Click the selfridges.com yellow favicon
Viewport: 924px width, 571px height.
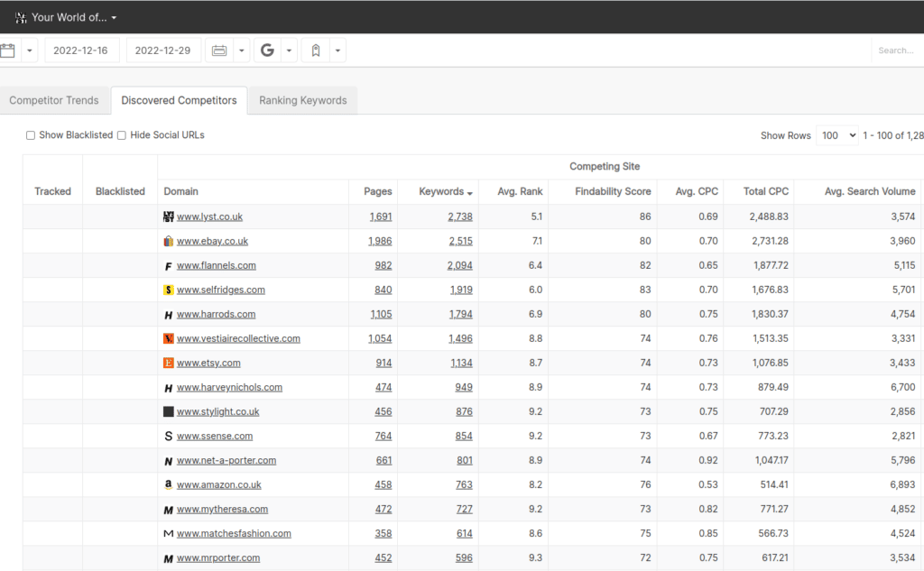pos(169,290)
